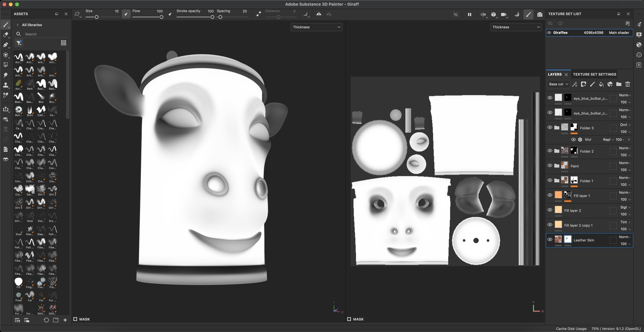Open the left viewport Thickness dropdown

tap(316, 27)
